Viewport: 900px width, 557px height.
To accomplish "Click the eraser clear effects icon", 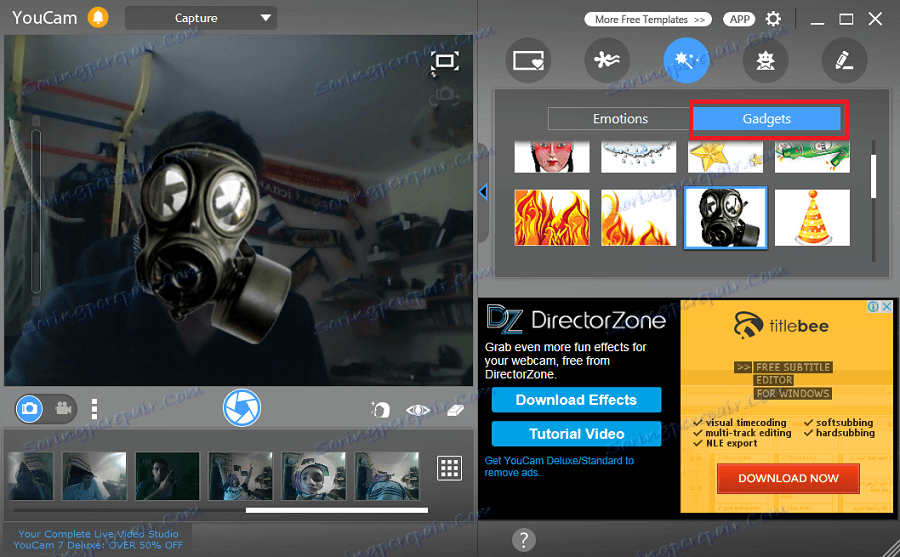I will (455, 410).
